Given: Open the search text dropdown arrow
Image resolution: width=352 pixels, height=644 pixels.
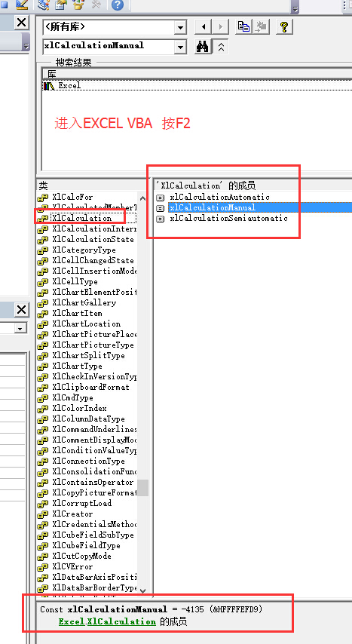Looking at the screenshot, I should point(180,47).
